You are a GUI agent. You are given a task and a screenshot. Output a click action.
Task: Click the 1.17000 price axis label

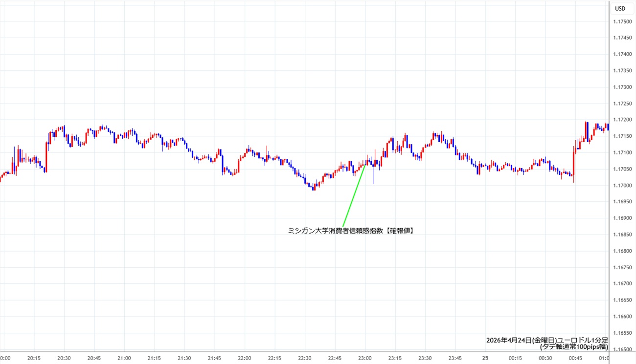pos(623,186)
